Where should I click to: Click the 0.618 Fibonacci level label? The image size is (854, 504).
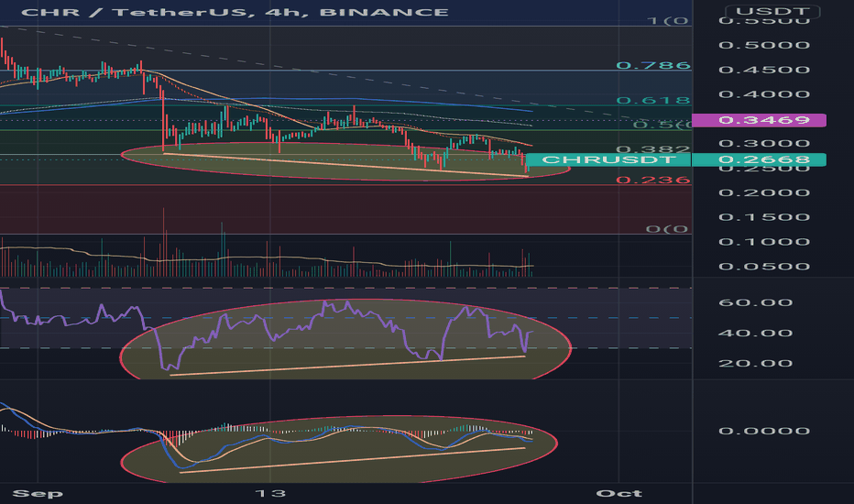tap(653, 100)
